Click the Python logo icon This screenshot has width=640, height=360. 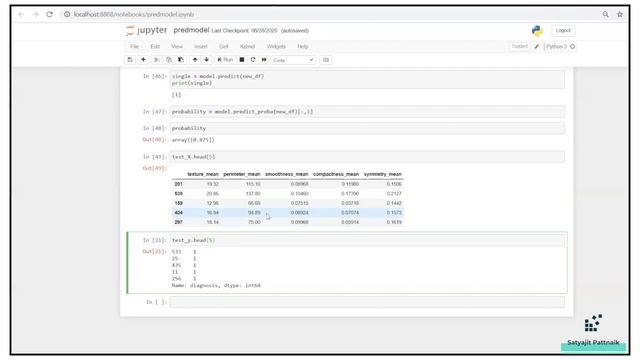click(537, 31)
